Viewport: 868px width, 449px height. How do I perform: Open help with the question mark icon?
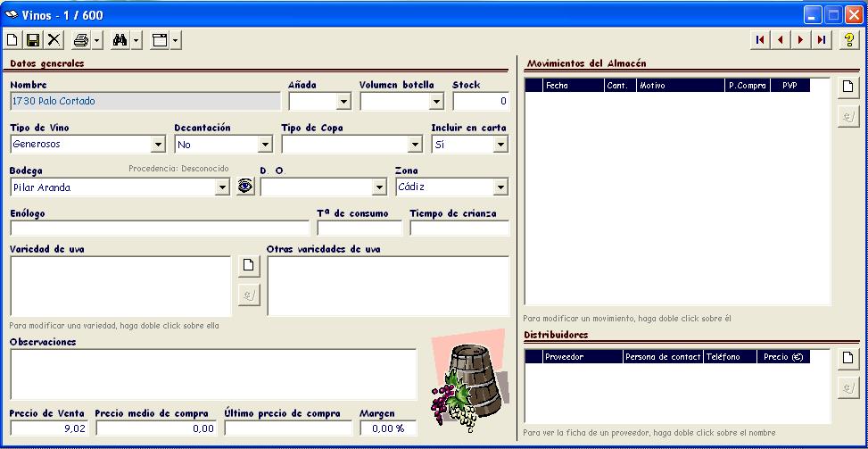[x=850, y=40]
